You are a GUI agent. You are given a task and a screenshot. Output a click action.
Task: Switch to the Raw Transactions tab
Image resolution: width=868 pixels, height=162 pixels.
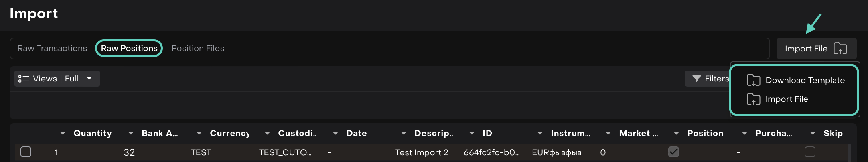pos(52,48)
